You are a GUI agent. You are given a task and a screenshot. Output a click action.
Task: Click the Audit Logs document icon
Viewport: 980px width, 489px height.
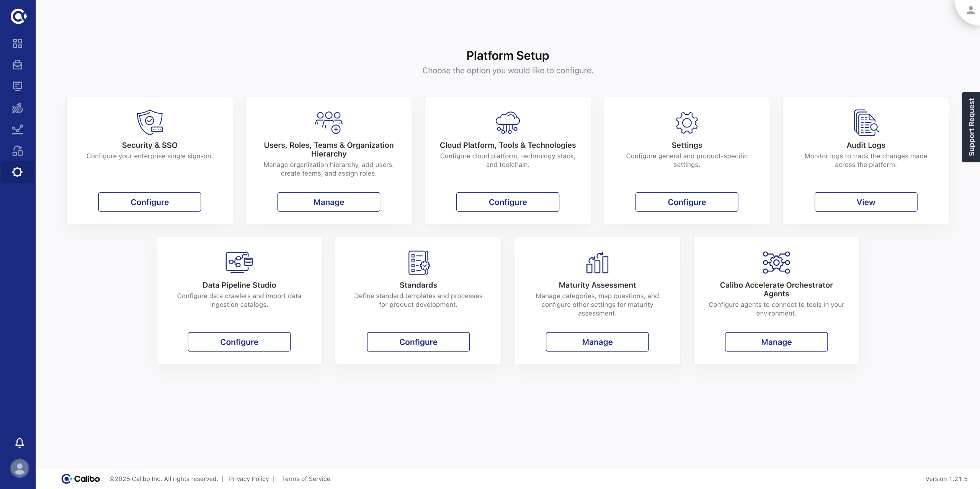[866, 123]
